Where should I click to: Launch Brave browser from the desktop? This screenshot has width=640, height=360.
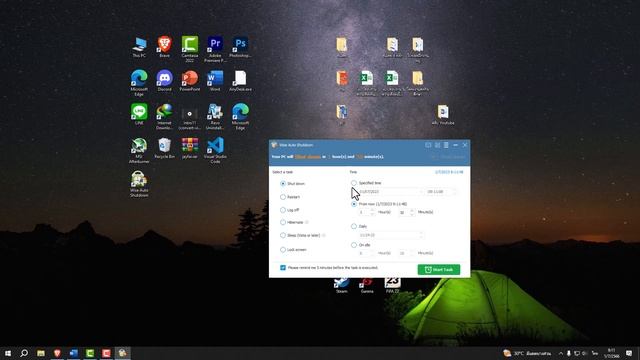[x=164, y=47]
